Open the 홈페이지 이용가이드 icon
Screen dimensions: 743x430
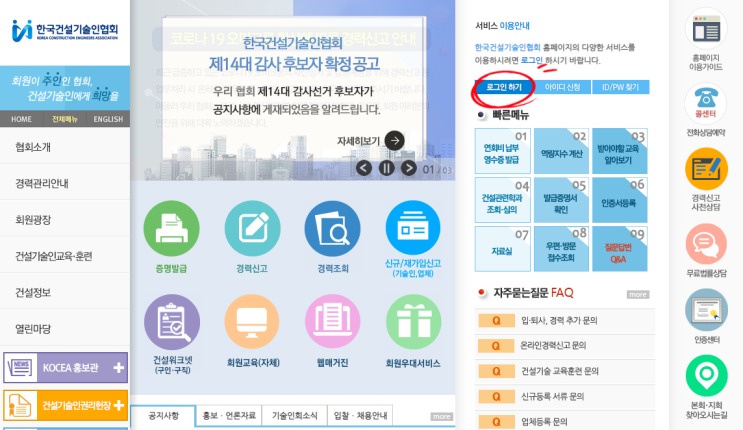pos(706,29)
